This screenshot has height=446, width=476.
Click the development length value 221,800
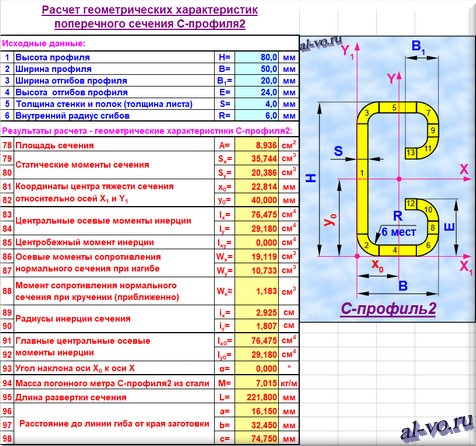pos(256,397)
